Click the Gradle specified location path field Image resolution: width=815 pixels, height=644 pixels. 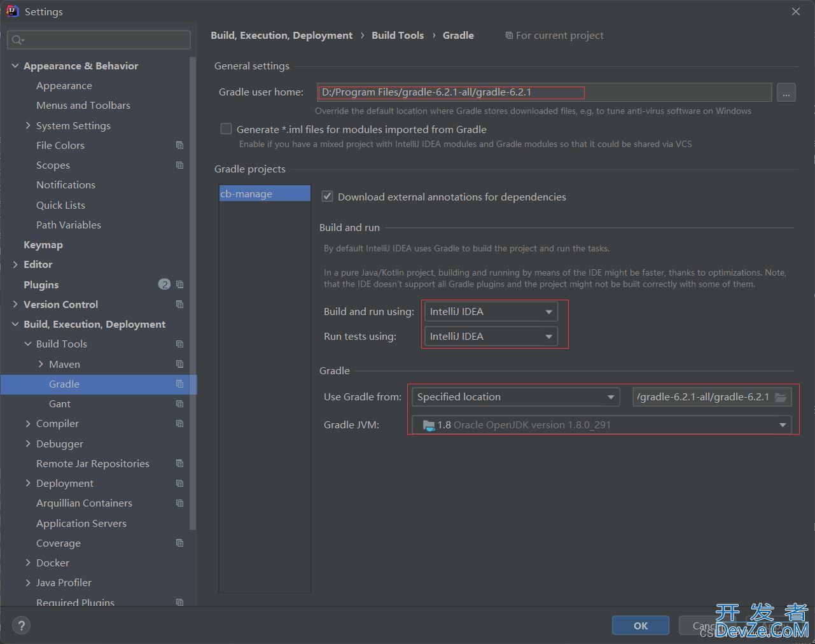[x=712, y=397]
